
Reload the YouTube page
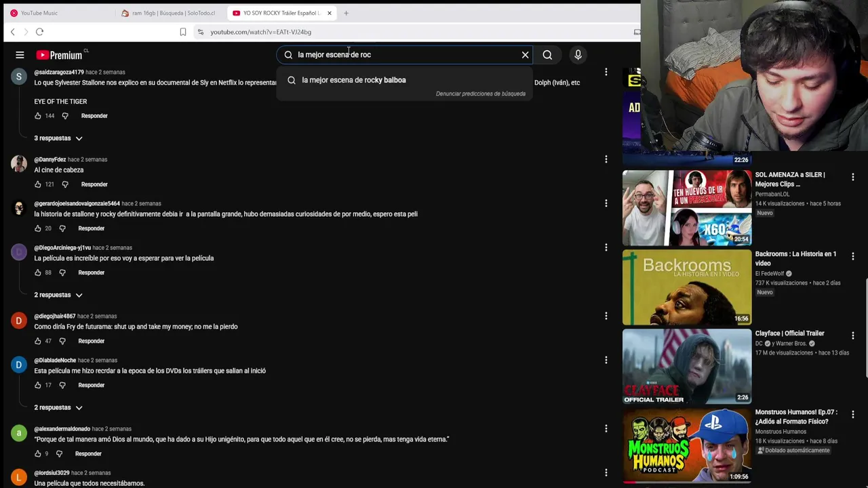pos(39,32)
